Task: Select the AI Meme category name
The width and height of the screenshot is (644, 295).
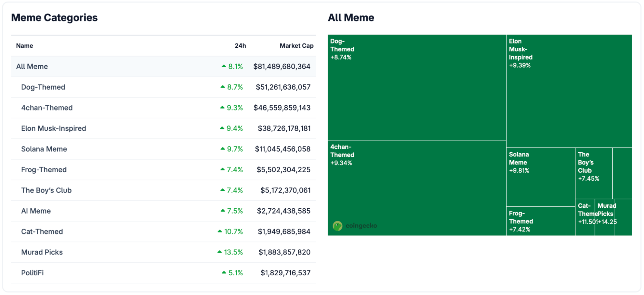Action: 36,211
